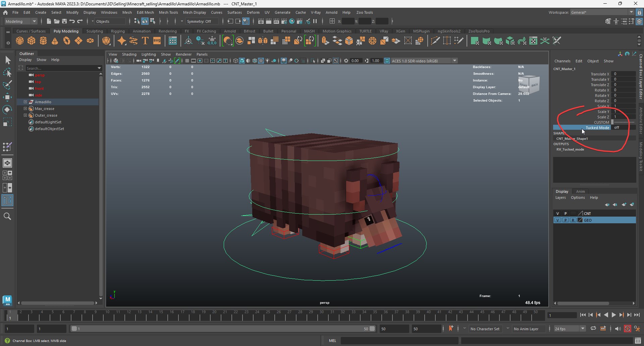Select the arrow Select tool in toolbox
The height and width of the screenshot is (346, 644).
click(x=7, y=60)
